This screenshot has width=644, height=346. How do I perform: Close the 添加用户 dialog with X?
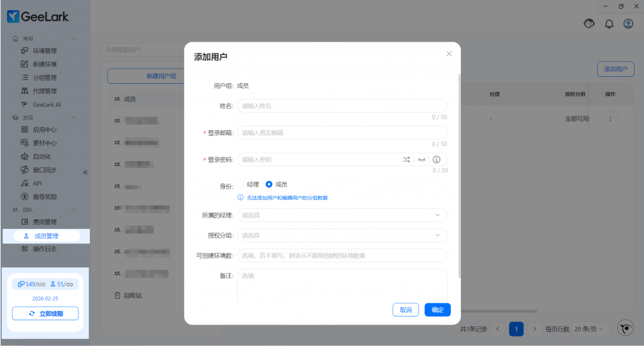click(449, 54)
